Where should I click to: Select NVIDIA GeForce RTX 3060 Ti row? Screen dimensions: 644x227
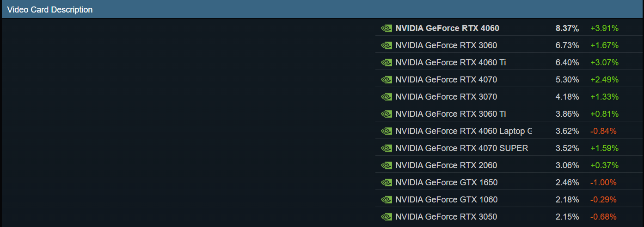tap(509, 114)
